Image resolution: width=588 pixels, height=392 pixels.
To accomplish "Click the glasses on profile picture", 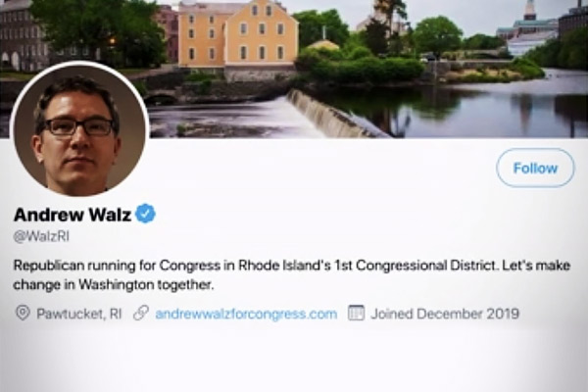I will click(x=79, y=126).
